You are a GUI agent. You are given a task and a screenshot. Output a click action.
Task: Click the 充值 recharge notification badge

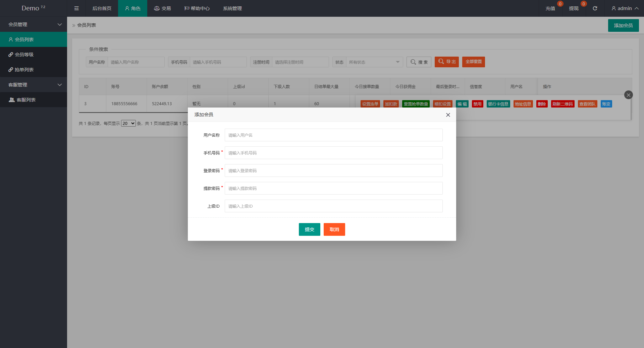560,4
